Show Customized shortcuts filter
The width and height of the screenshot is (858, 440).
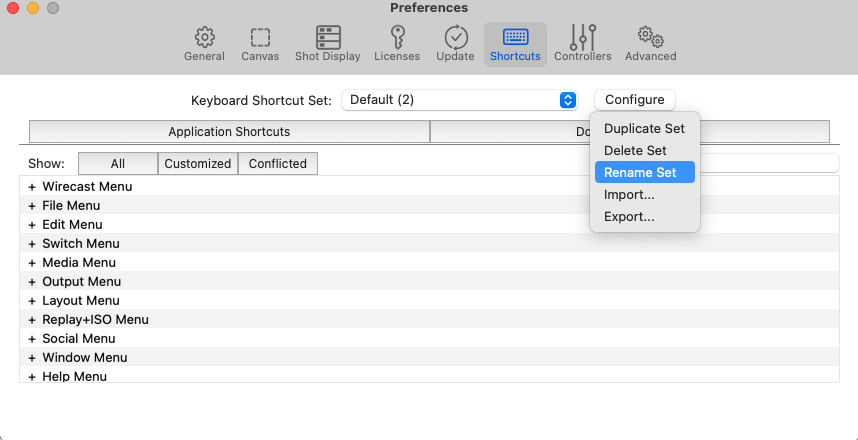pyautogui.click(x=198, y=164)
